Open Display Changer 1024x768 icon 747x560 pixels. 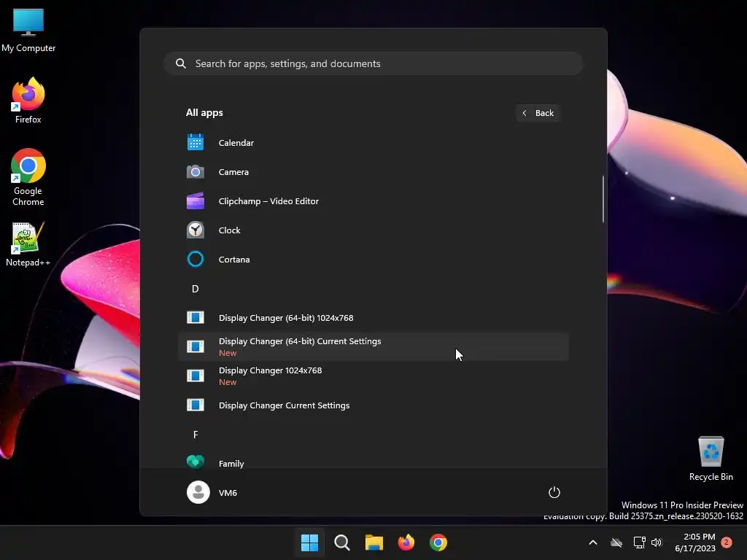(196, 376)
